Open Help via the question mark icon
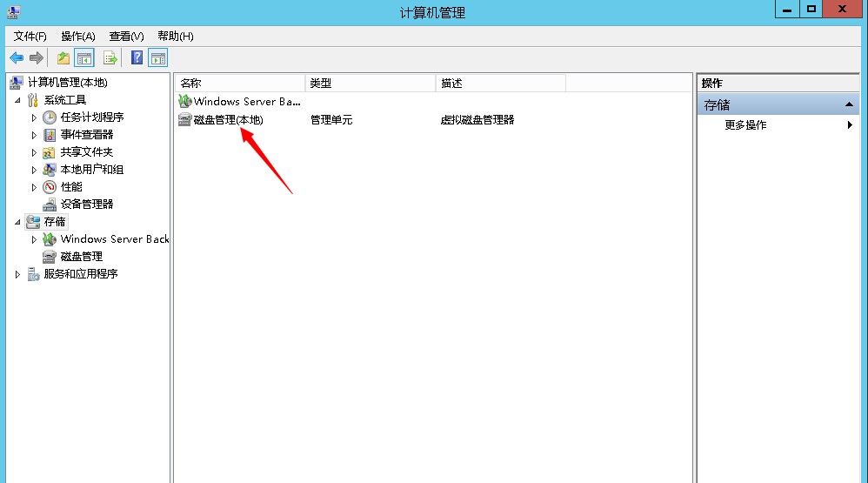 point(137,58)
